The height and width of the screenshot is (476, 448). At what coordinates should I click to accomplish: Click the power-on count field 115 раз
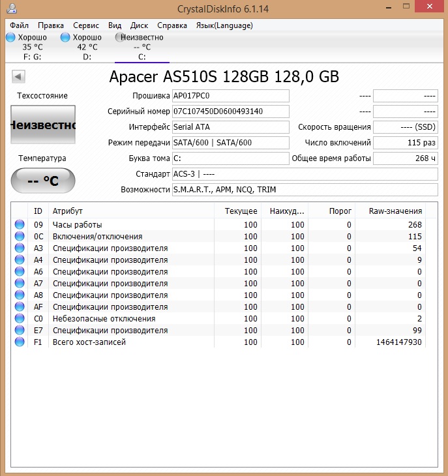406,143
